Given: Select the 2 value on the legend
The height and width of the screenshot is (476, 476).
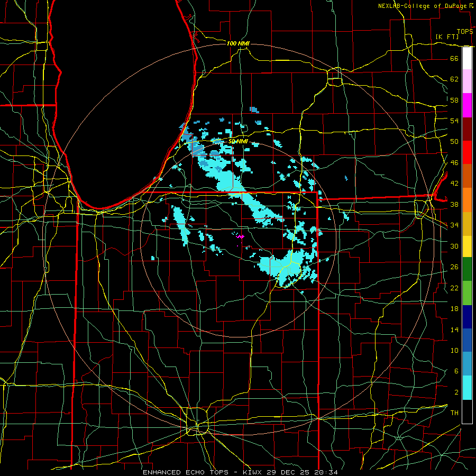Looking at the screenshot, I should 456,392.
